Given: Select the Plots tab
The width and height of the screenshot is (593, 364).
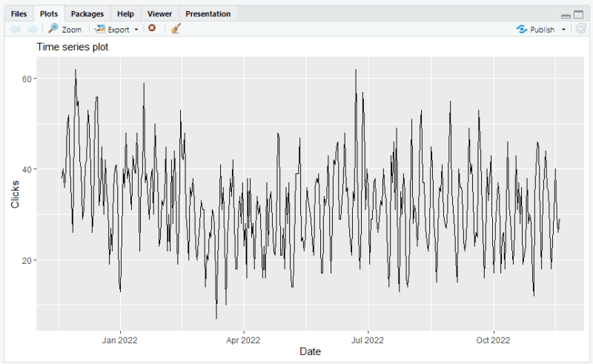Looking at the screenshot, I should point(49,13).
